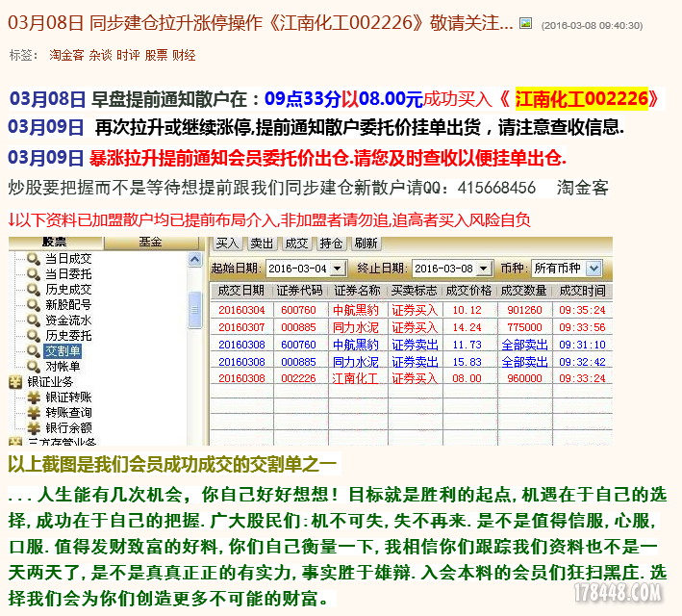
Task: Click the tree panel scrollbar thumb
Action: click(x=195, y=310)
